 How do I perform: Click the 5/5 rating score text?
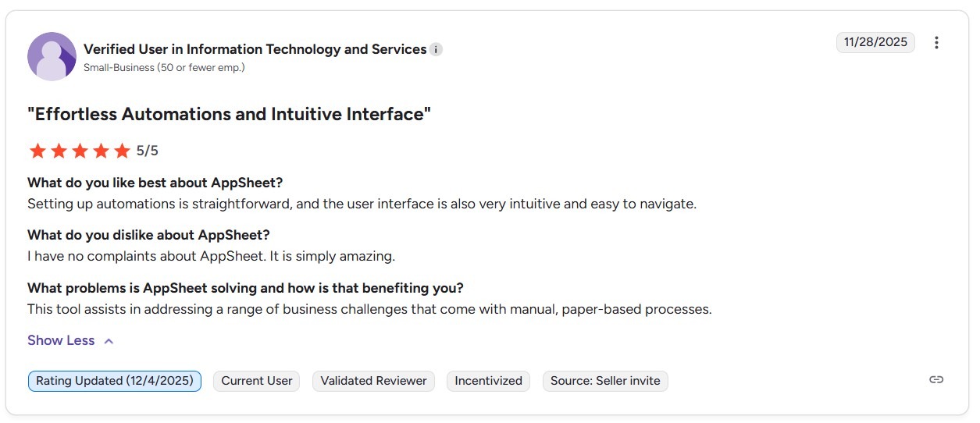[x=148, y=151]
